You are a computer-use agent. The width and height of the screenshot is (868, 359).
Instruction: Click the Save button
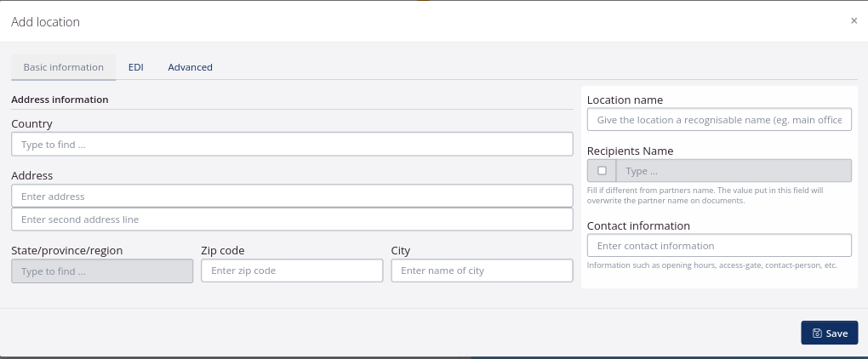(x=829, y=333)
